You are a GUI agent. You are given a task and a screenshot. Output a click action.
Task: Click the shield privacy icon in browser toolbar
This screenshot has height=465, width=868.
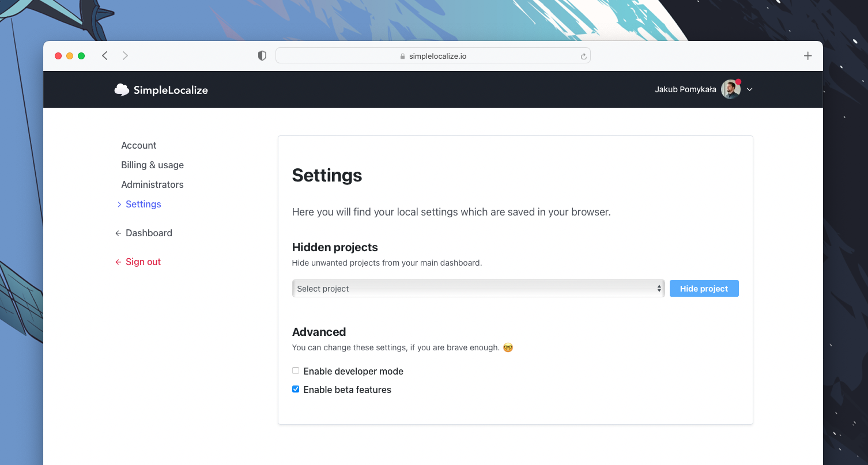tap(262, 55)
